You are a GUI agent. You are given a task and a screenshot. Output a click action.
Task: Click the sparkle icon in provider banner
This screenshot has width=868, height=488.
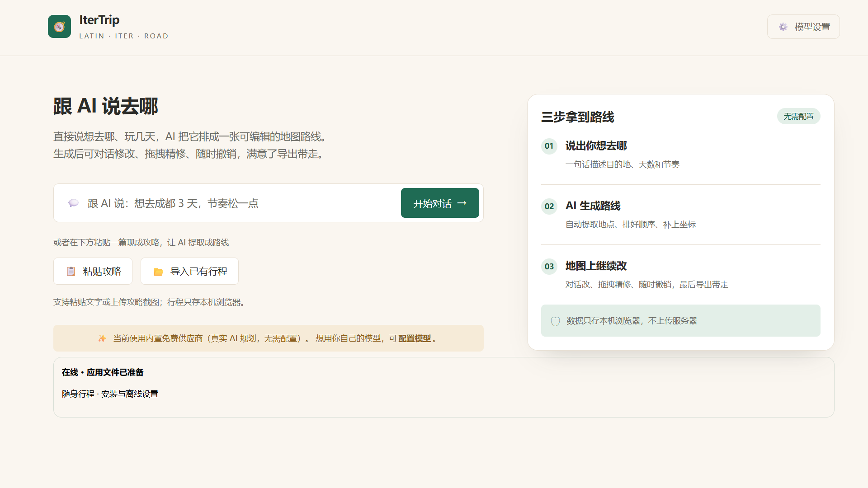[102, 338]
